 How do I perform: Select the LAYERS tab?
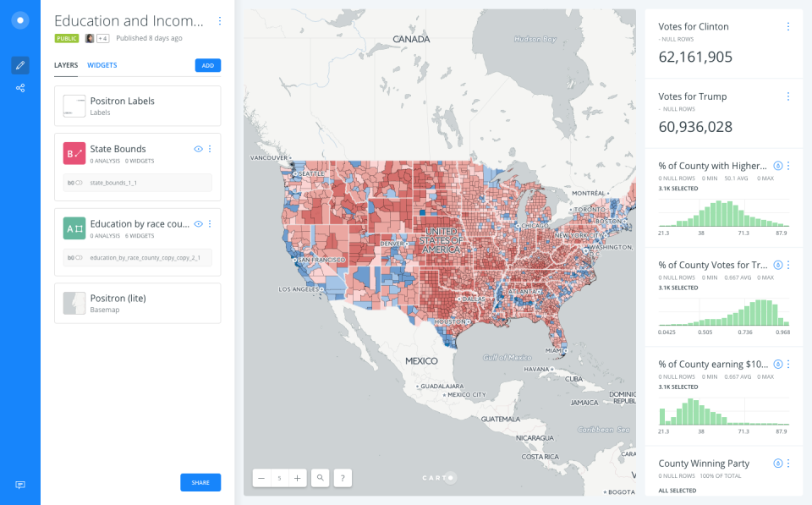pyautogui.click(x=66, y=65)
